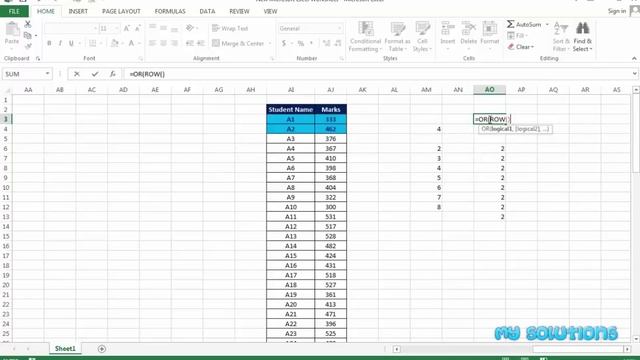Click the Bottom Align icon

click(174, 28)
